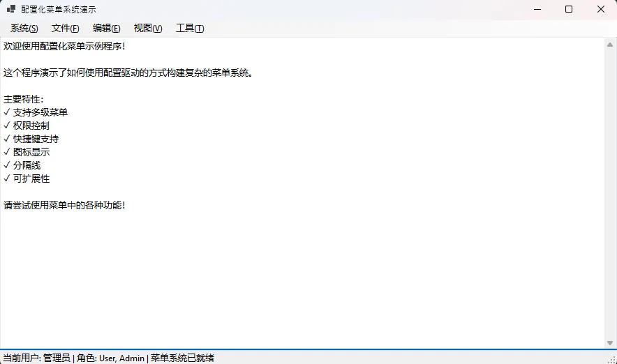Close the 配置化菜单系统演示 window
The height and width of the screenshot is (364, 617).
[600, 10]
